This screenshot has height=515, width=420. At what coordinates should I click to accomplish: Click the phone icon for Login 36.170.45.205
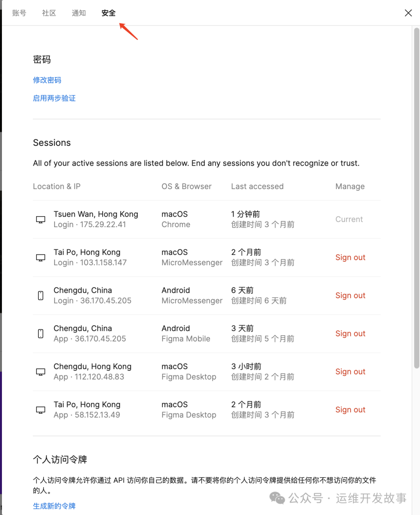(x=40, y=296)
